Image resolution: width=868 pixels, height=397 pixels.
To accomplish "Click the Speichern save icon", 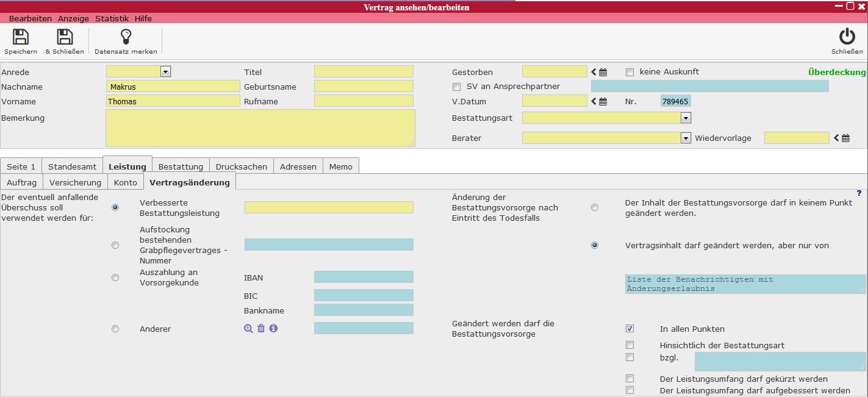I will pos(21,38).
